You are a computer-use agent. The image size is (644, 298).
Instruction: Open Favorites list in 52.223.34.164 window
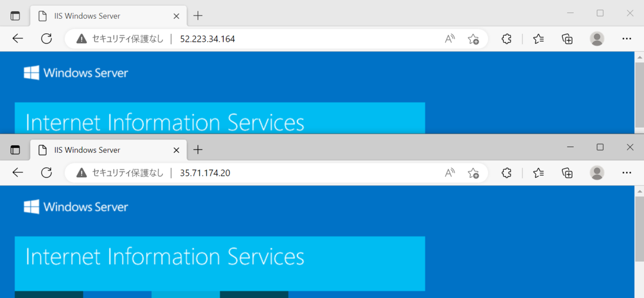[x=539, y=39]
